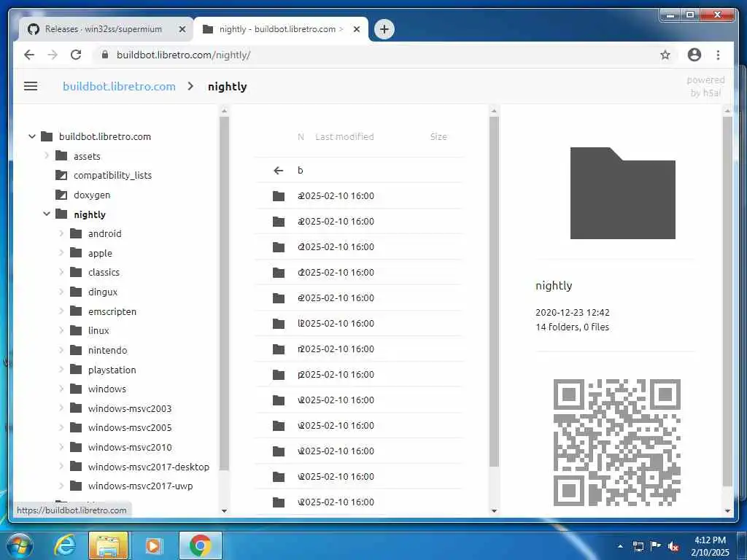
Task: Expand the dingux tree folder
Action: click(x=61, y=292)
